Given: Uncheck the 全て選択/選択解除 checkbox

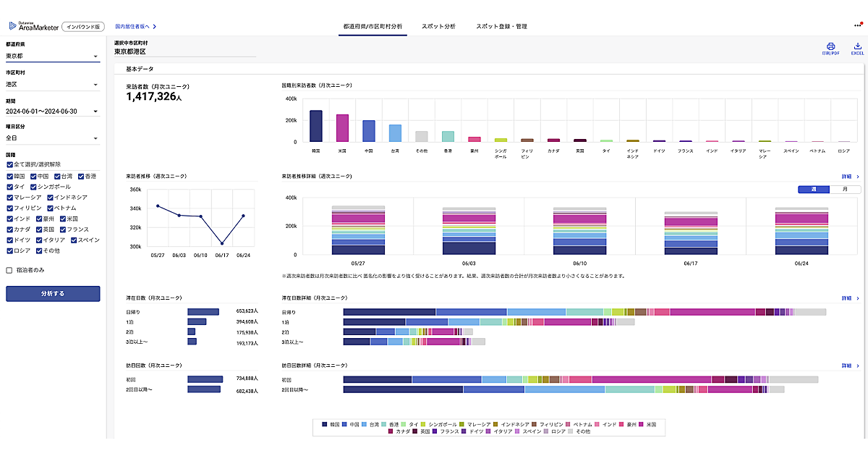Looking at the screenshot, I should click(9, 164).
